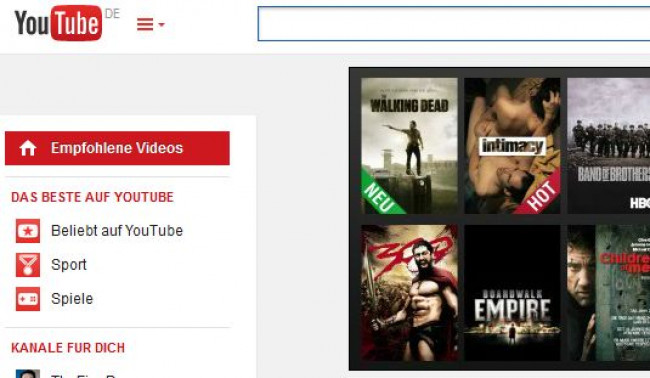Image resolution: width=650 pixels, height=378 pixels.
Task: Click DAS BESTE AUF YOUTUBE heading
Action: 92,197
